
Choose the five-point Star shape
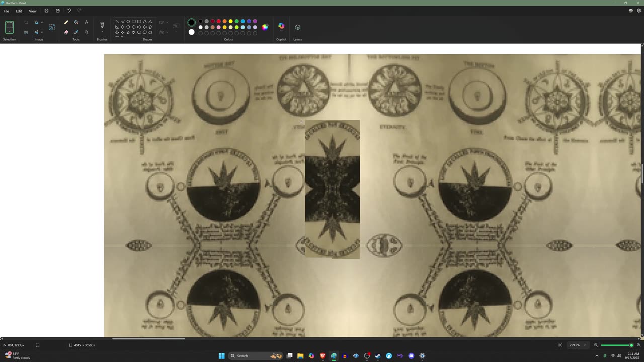[128, 32]
